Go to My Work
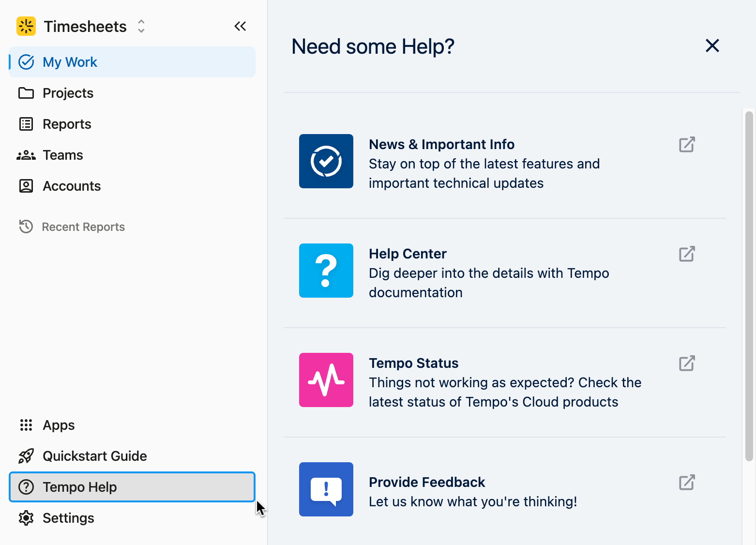 70,62
